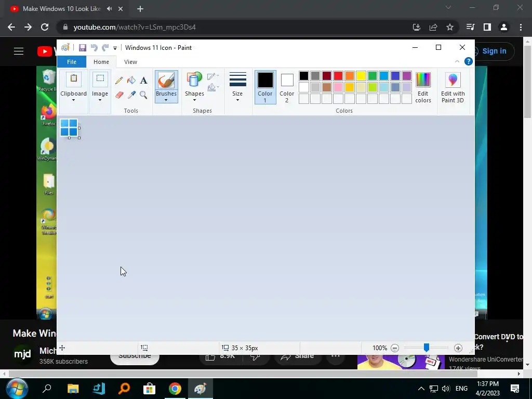Select the Text tool
532x399 pixels.
tap(143, 81)
